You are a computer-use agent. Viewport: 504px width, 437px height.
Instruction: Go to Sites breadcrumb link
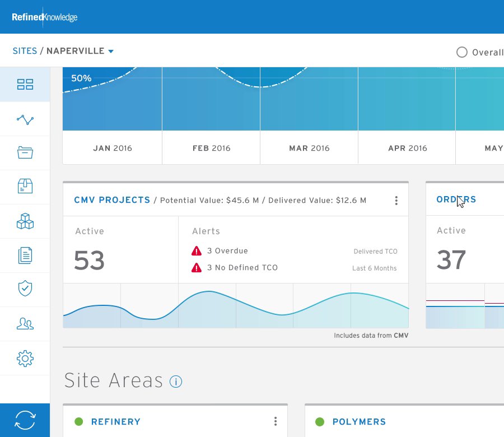25,51
